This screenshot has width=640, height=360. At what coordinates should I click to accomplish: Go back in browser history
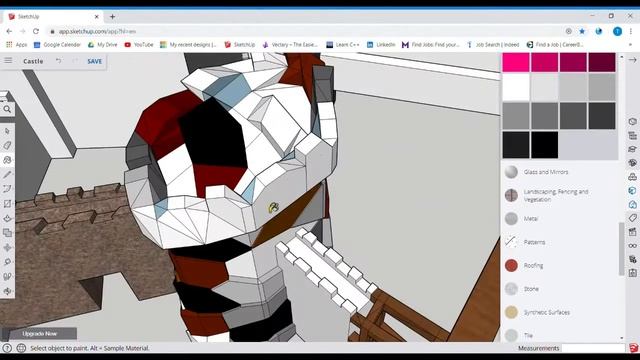[9, 31]
